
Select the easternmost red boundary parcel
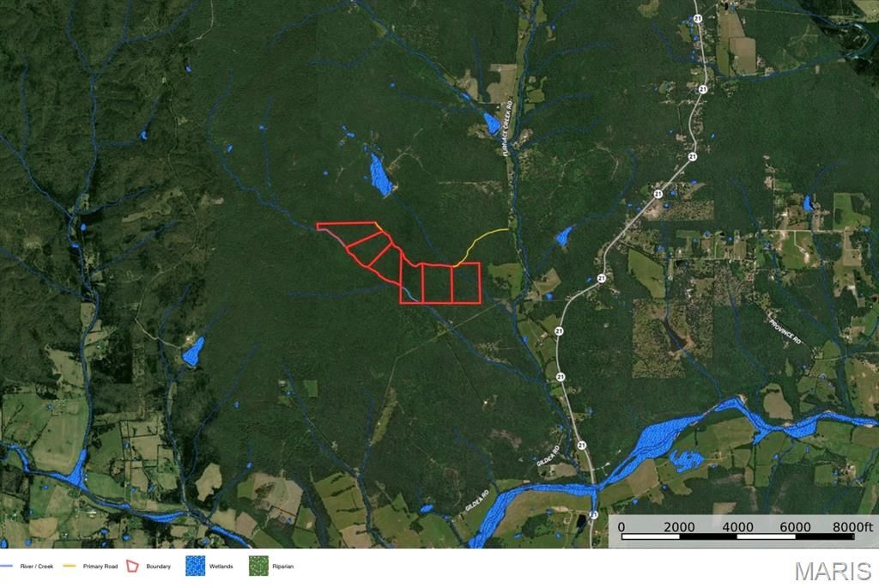pos(465,283)
